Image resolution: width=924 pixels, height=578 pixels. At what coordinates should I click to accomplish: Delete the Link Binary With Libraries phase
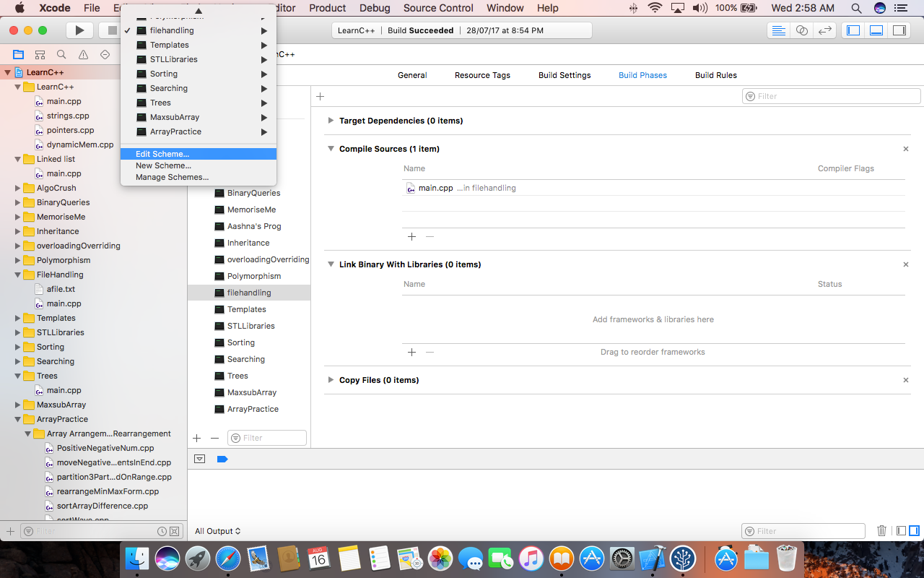tap(906, 264)
